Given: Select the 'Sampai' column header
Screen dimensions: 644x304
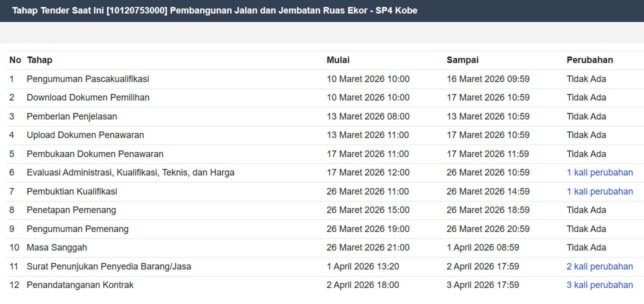Looking at the screenshot, I should pos(462,60).
